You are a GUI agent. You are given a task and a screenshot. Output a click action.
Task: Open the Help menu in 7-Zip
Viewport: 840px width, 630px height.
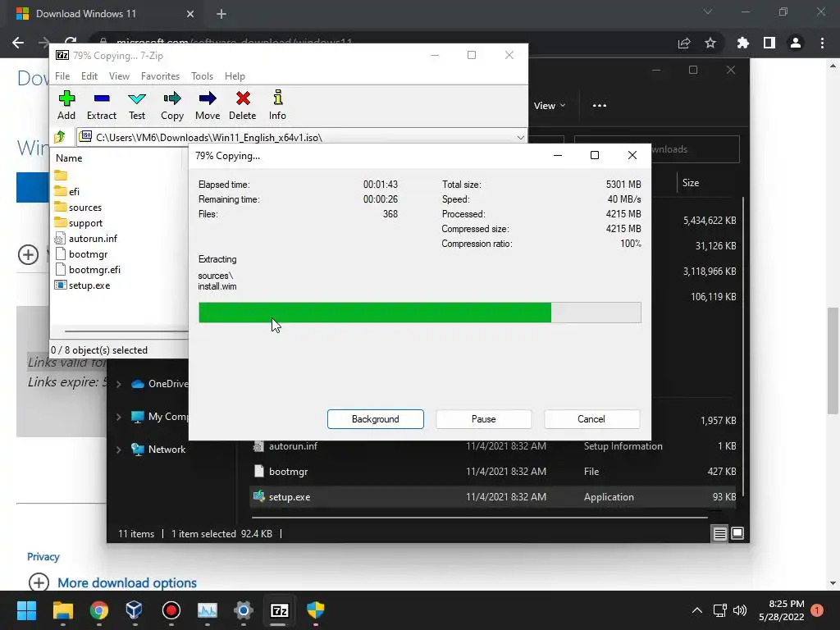click(x=235, y=76)
